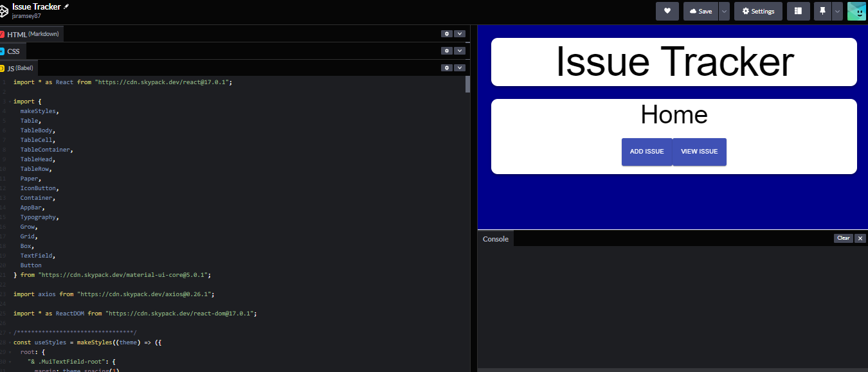This screenshot has width=868, height=372.
Task: Expand the pin options dropdown arrow
Action: [837, 11]
